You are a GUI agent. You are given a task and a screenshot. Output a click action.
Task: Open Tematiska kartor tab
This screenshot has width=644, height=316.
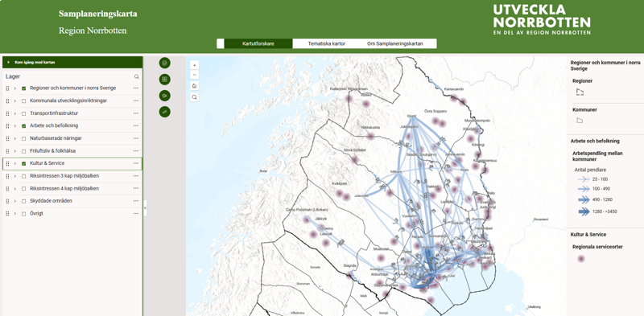[x=327, y=43]
